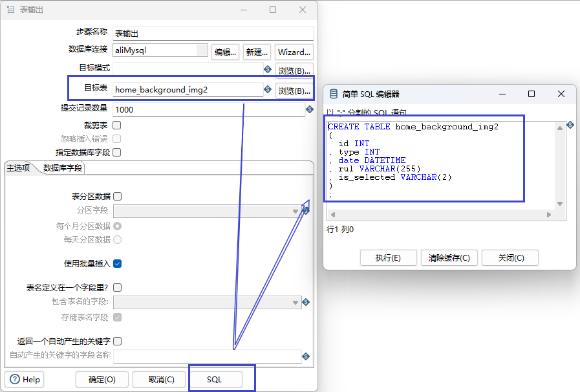Image resolution: width=580 pixels, height=392 pixels.
Task: Click variable icon beside 包含表名的字段 dropdown
Action: tap(306, 302)
